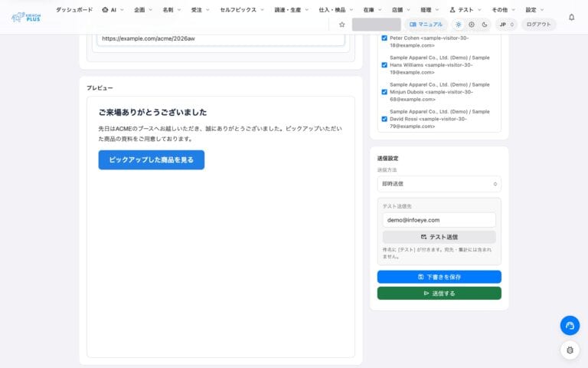Expand the セルフピックス menu
The height and width of the screenshot is (368, 588).
242,10
